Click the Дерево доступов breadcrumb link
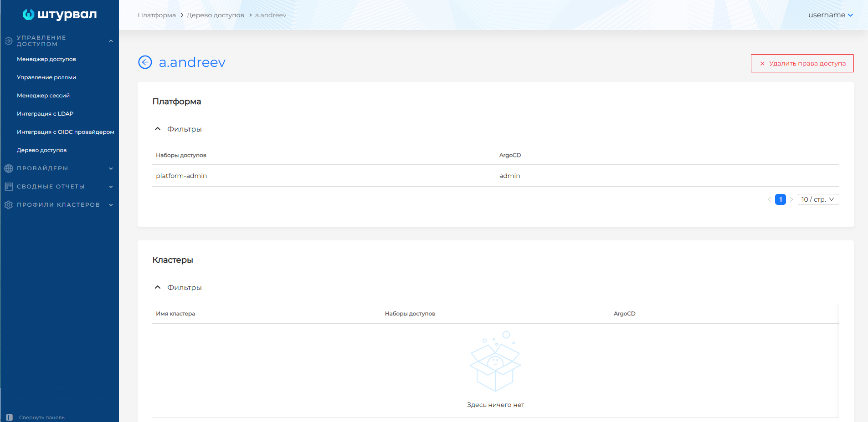Viewport: 868px width, 422px height. click(x=216, y=15)
